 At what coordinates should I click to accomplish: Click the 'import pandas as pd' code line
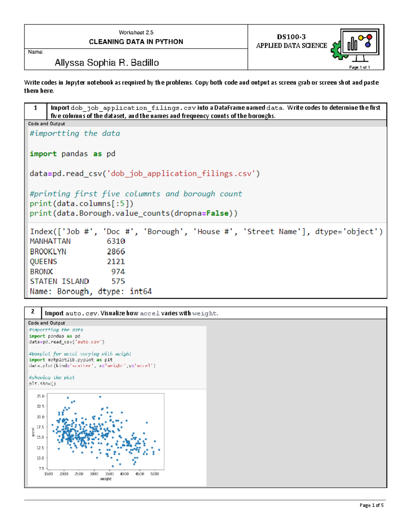coord(72,154)
